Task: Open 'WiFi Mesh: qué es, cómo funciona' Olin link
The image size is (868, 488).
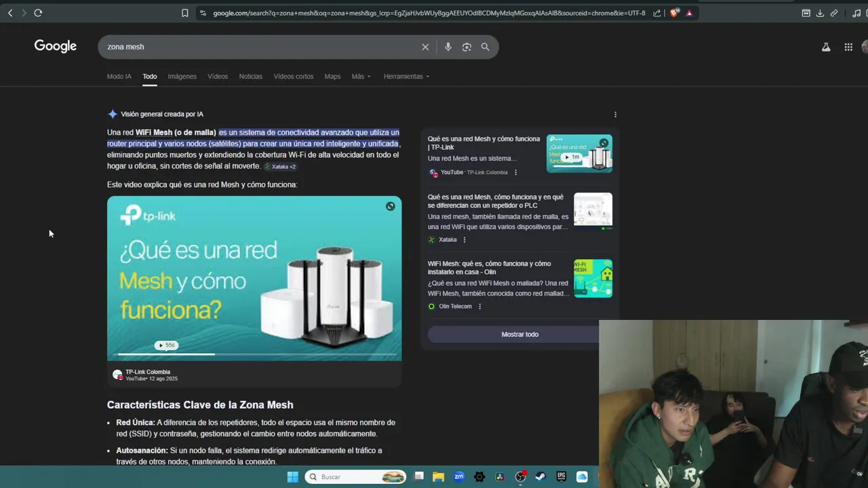Action: [489, 268]
